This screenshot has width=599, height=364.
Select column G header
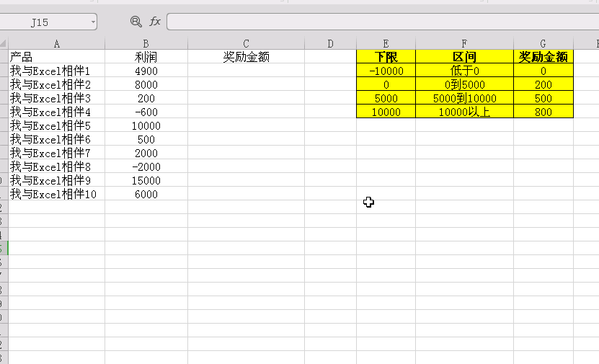coord(543,43)
